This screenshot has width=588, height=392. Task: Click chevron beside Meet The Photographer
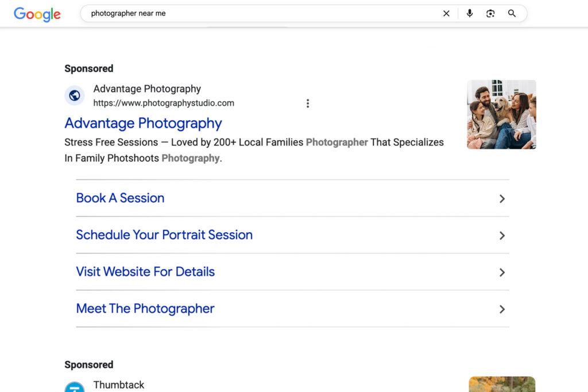(x=502, y=309)
